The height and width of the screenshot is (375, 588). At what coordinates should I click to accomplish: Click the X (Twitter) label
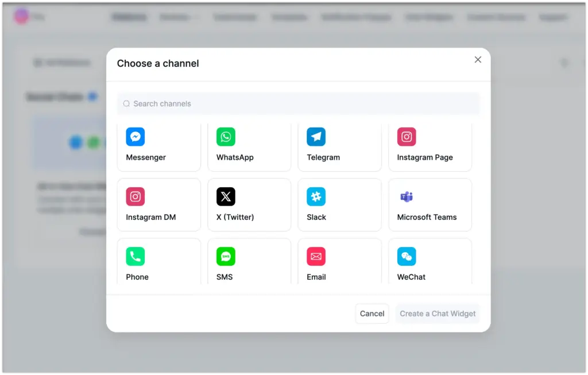click(x=235, y=217)
